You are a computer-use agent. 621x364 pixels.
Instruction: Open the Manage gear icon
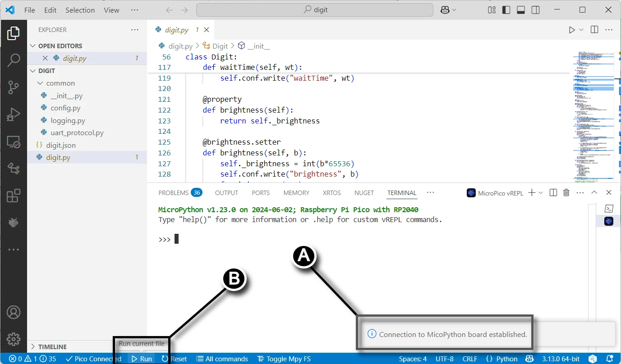(14, 339)
